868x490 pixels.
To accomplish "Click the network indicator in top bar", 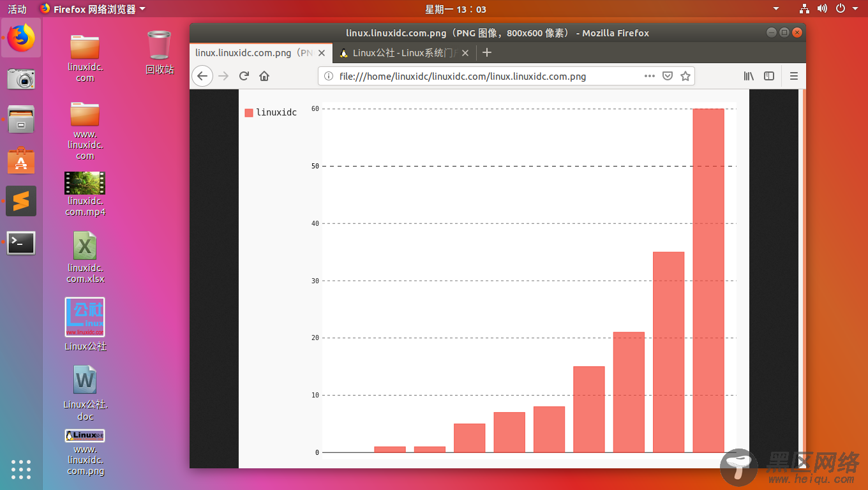I will pyautogui.click(x=804, y=9).
